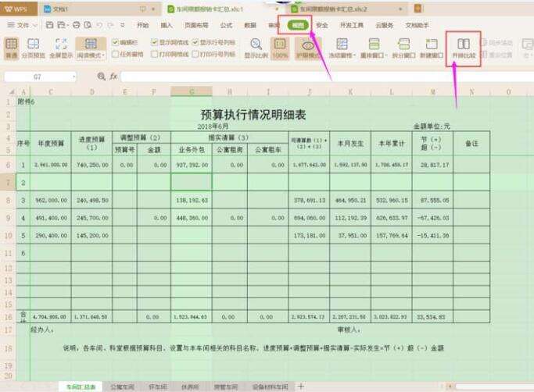Image resolution: width=534 pixels, height=392 pixels.
Task: Click the fx insert function icon
Action: click(113, 77)
